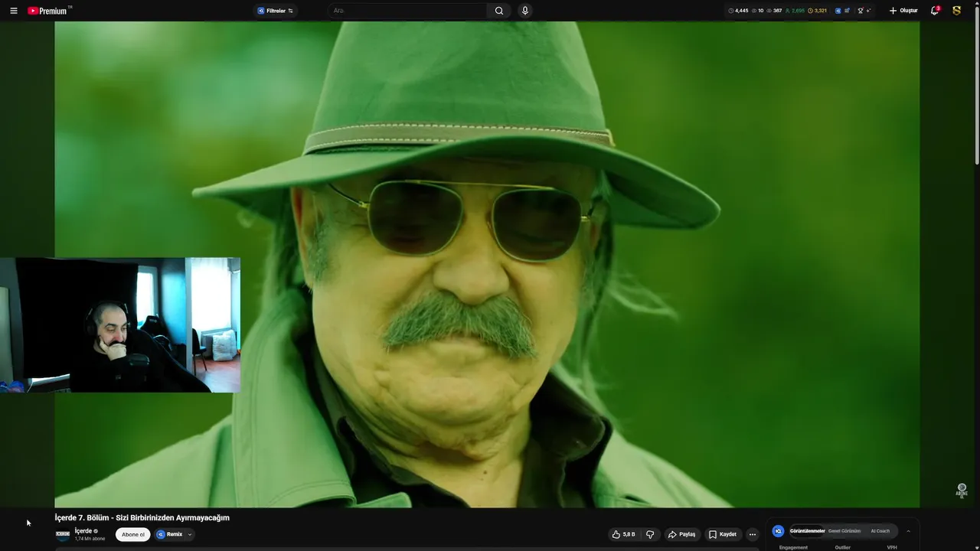Open the three-dot more actions menu

753,534
